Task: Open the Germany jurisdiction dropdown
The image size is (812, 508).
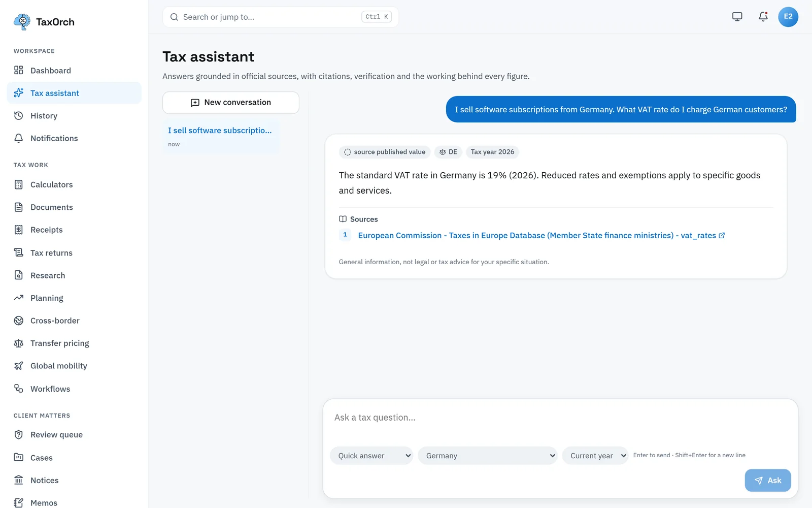Action: point(488,456)
